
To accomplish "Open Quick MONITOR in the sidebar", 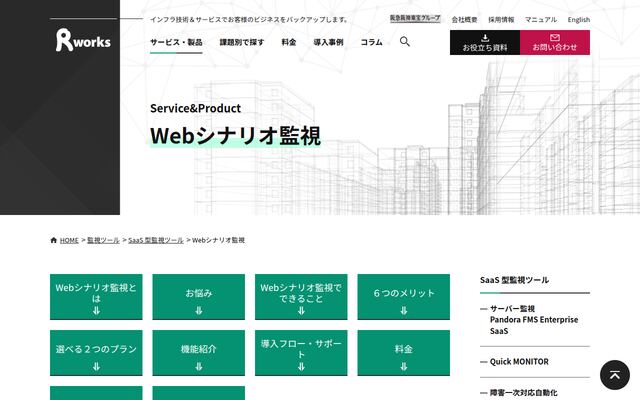I will click(519, 362).
